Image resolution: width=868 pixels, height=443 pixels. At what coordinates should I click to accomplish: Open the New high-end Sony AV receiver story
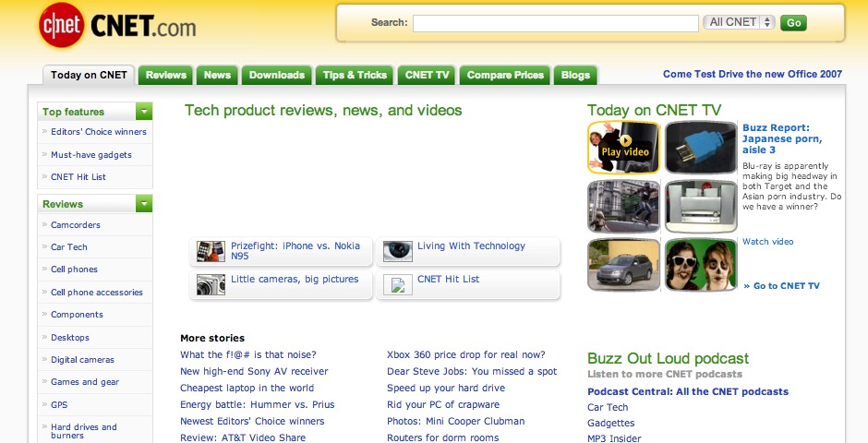coord(254,372)
